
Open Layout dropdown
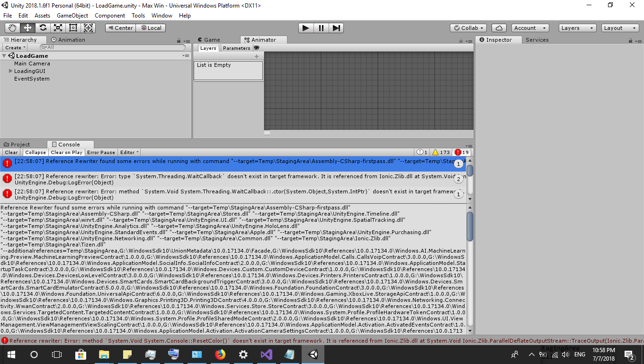(x=620, y=28)
